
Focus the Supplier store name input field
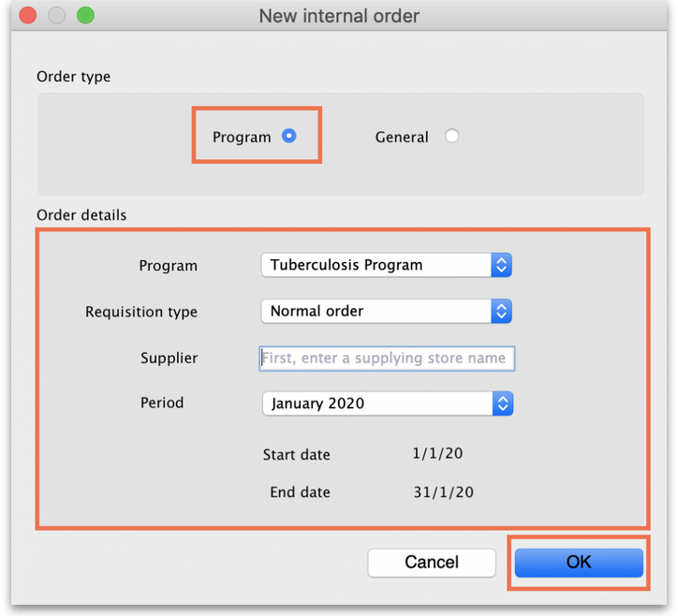[387, 358]
